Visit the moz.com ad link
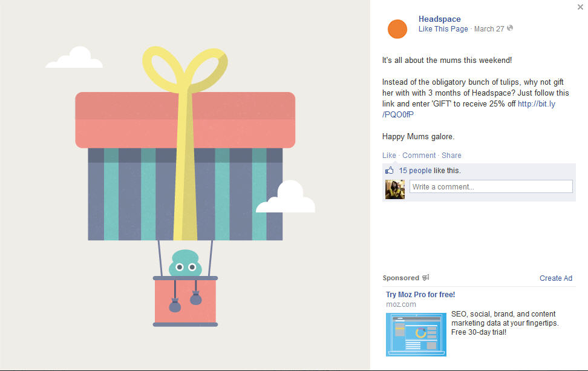Image resolution: width=588 pixels, height=371 pixels. pos(401,304)
